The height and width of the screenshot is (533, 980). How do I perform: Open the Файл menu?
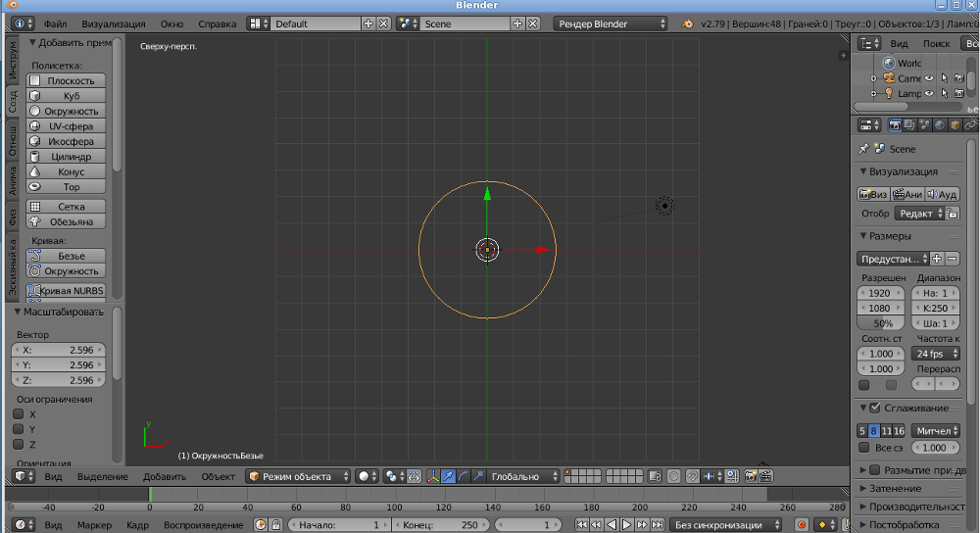[x=55, y=24]
